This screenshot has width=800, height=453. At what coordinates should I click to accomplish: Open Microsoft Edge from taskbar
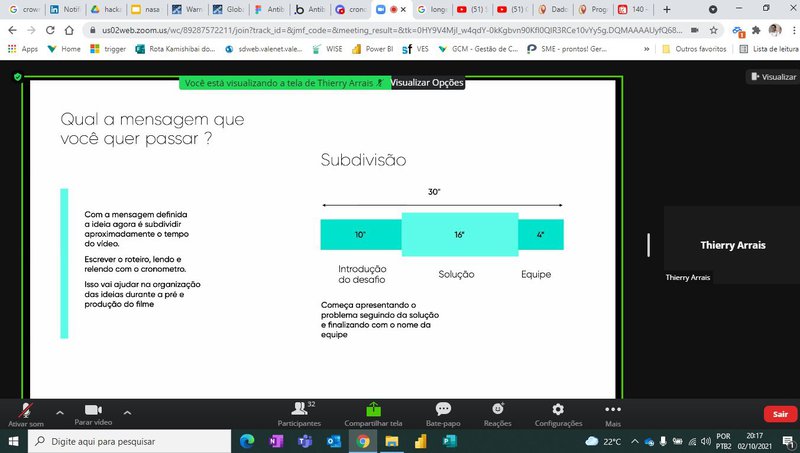[x=247, y=441]
